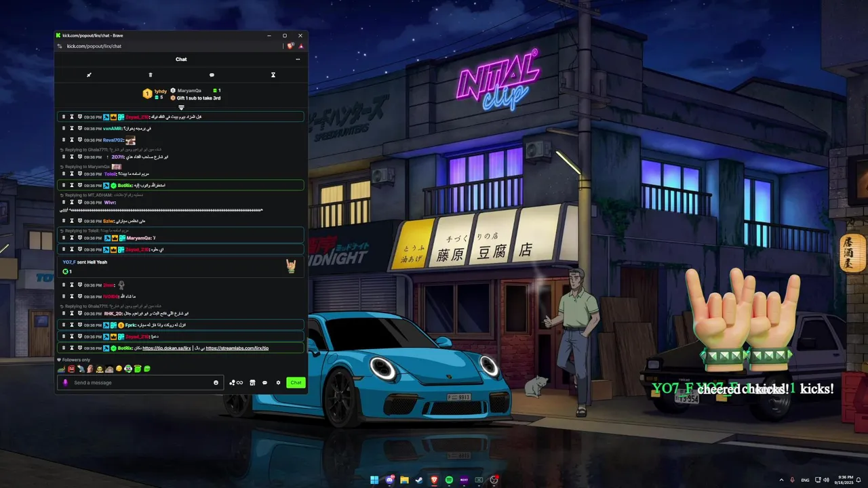This screenshot has width=868, height=488.
Task: Click username Wlvr in chat
Action: pyautogui.click(x=110, y=203)
